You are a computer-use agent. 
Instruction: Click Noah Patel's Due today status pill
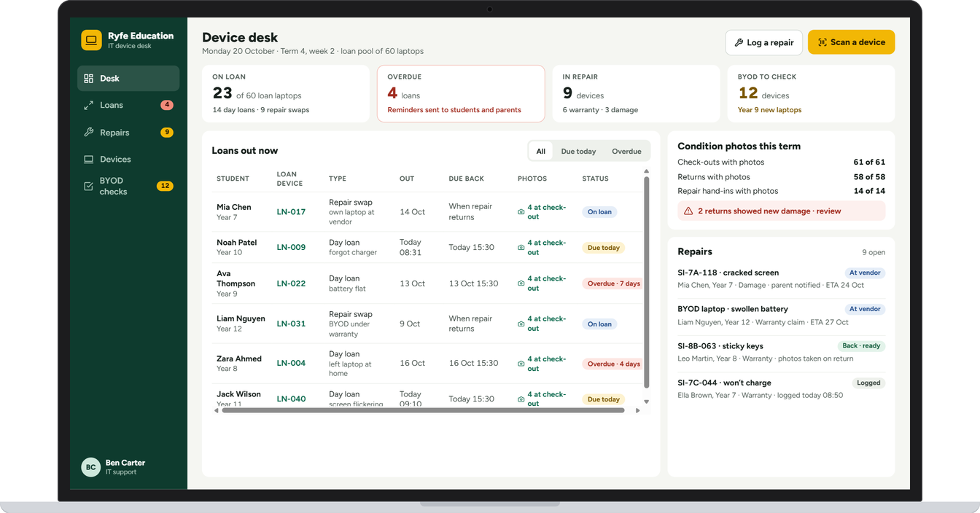[x=604, y=248]
